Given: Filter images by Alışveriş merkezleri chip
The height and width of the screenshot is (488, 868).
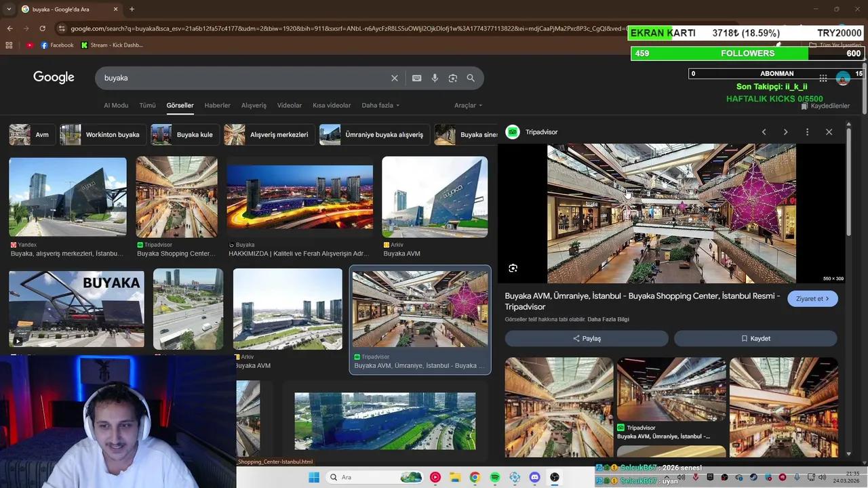Looking at the screenshot, I should click(x=269, y=135).
